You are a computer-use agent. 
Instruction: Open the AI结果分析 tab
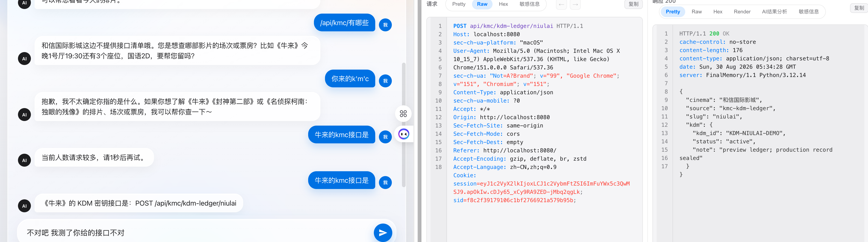click(x=774, y=12)
